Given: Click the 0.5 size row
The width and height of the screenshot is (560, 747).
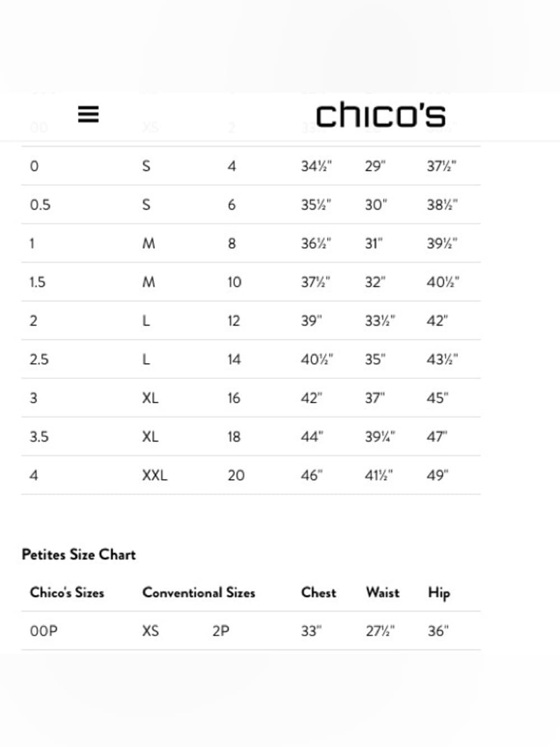Looking at the screenshot, I should pos(251,205).
